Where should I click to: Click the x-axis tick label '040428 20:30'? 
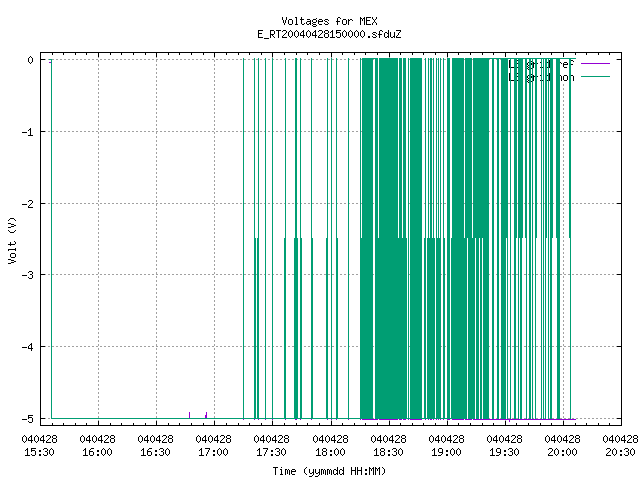(620, 446)
